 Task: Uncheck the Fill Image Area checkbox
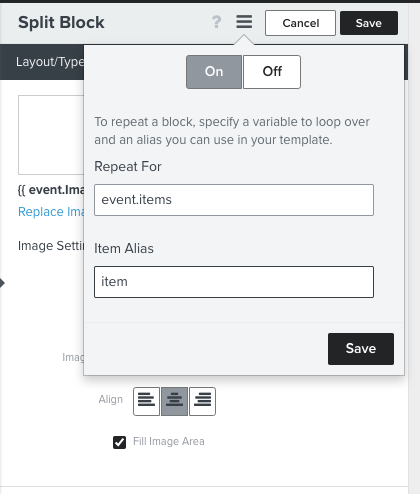pyautogui.click(x=119, y=442)
